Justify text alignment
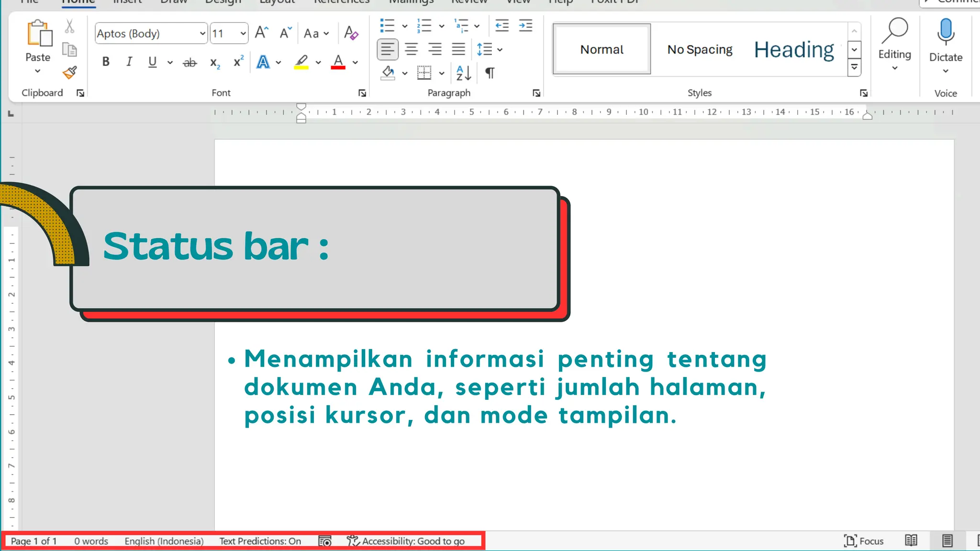The width and height of the screenshot is (980, 551). (x=458, y=49)
